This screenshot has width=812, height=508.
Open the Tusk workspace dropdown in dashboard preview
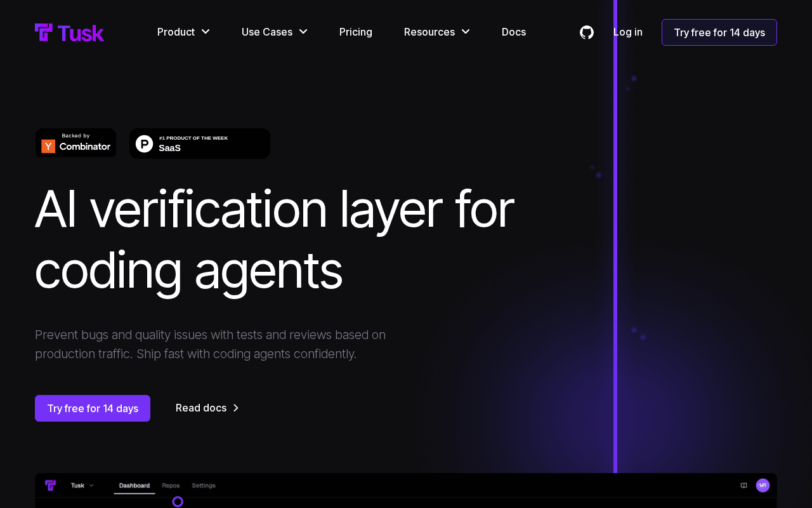click(82, 486)
